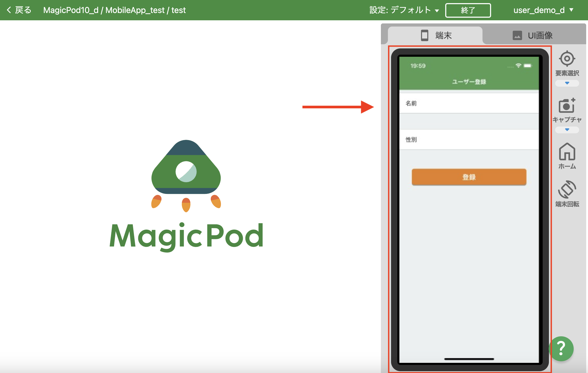This screenshot has height=373, width=588.
Task: Switch to the UI画像 tab
Action: click(532, 35)
